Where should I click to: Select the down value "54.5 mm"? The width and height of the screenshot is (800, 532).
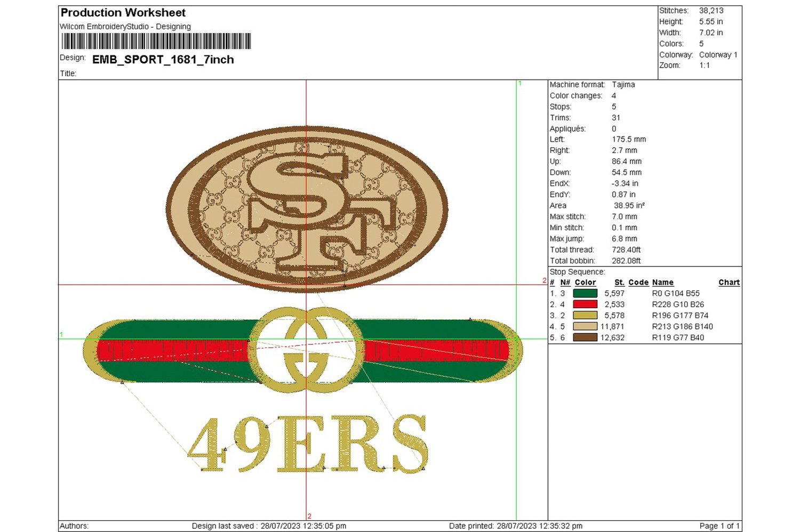627,173
